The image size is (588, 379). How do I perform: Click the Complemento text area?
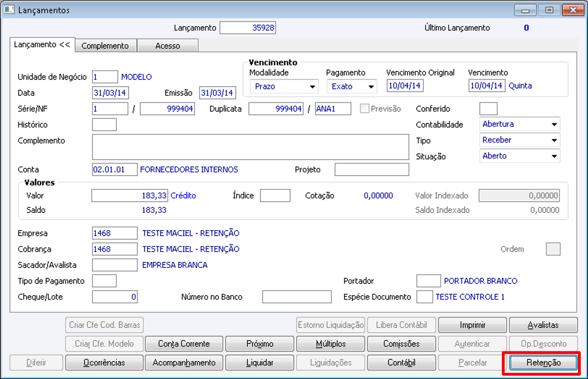250,147
